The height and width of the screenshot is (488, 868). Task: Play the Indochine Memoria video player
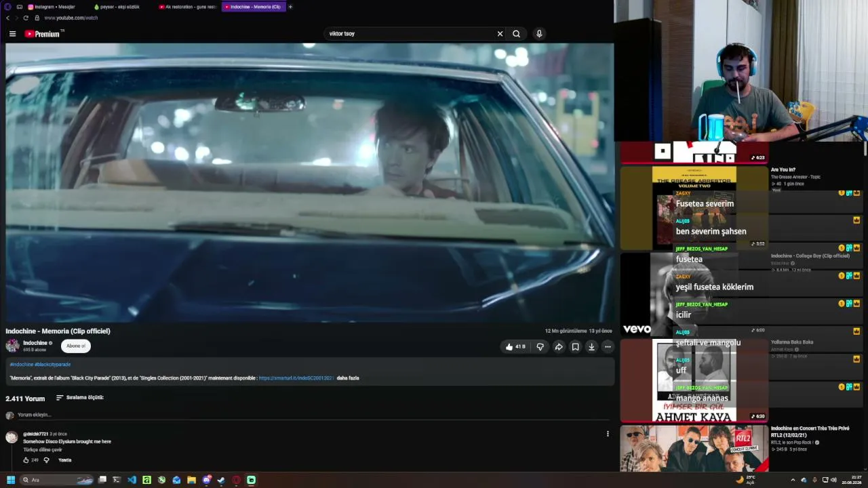click(310, 182)
